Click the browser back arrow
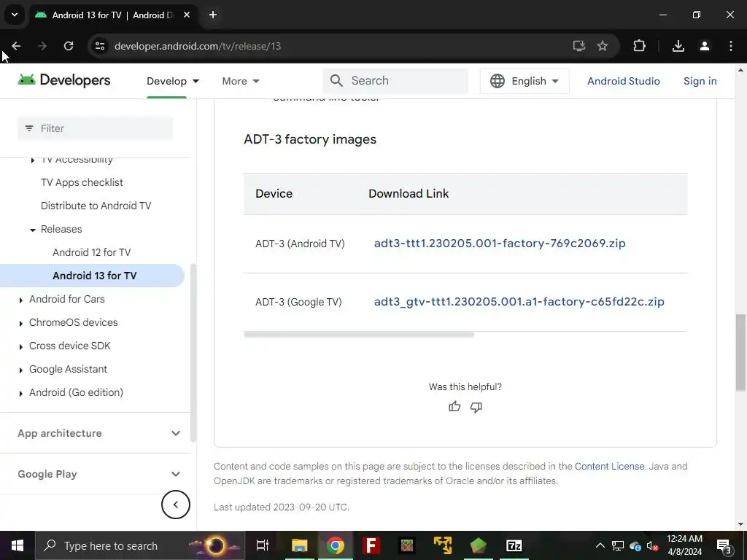747x560 pixels. tap(16, 46)
